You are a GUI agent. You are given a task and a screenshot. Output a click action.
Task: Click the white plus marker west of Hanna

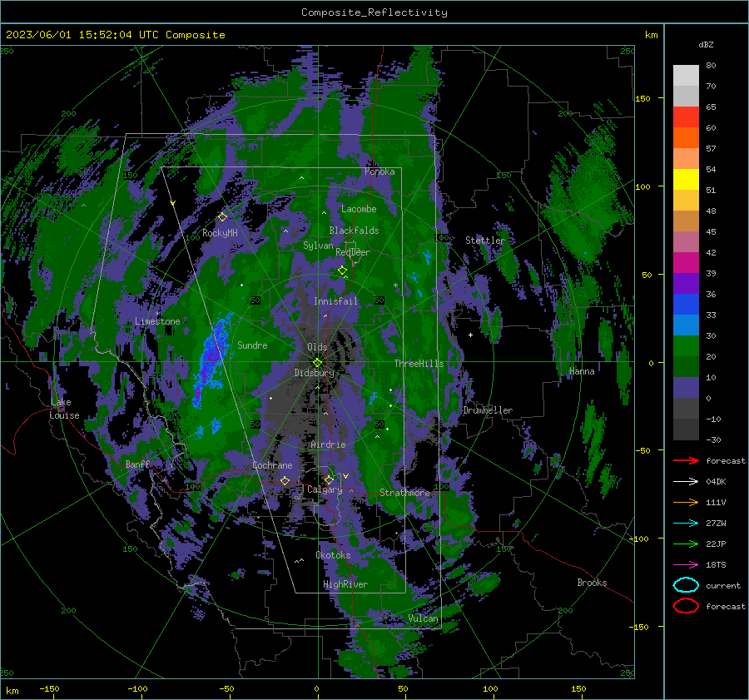(x=470, y=335)
